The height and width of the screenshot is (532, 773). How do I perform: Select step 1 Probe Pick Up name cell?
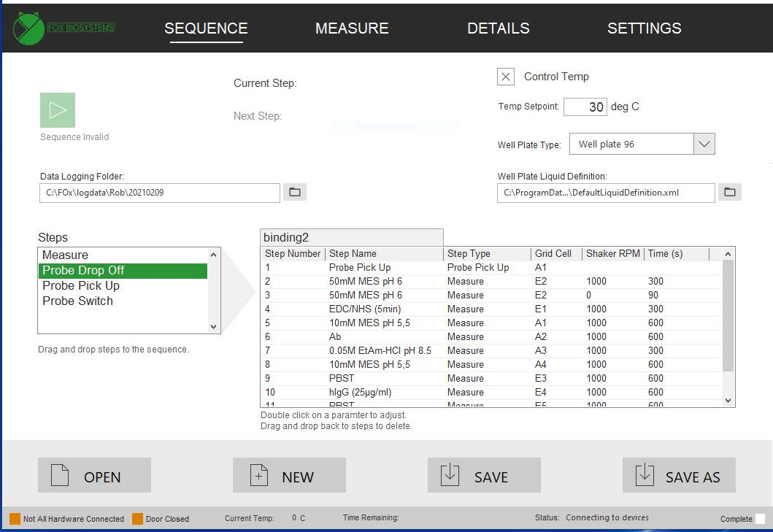pyautogui.click(x=360, y=268)
